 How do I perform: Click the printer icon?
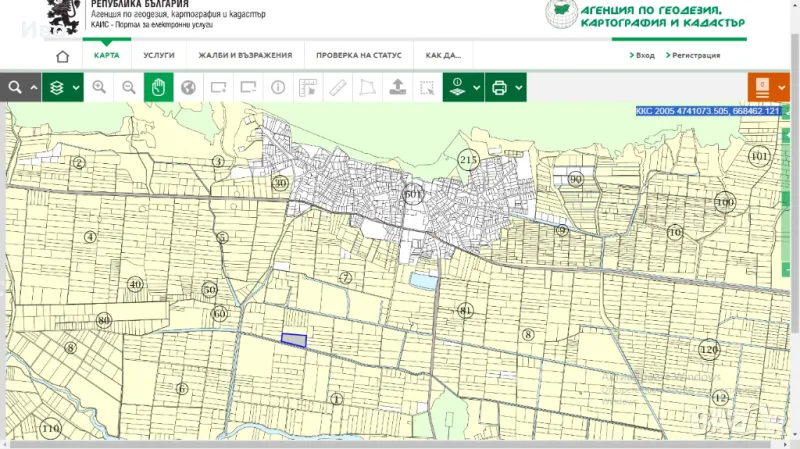500,88
